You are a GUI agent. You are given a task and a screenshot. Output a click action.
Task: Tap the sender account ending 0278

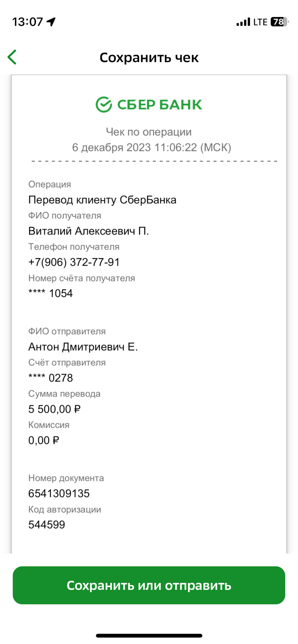point(51,378)
